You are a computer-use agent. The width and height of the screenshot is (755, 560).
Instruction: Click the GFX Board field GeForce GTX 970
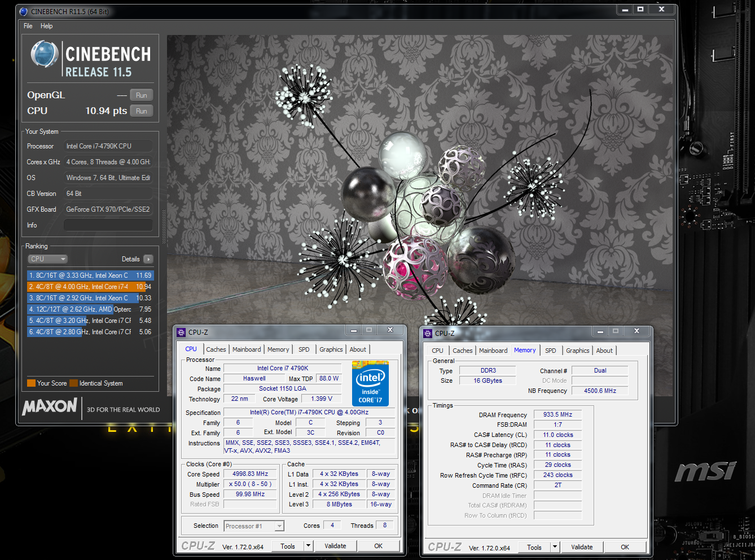click(x=108, y=209)
